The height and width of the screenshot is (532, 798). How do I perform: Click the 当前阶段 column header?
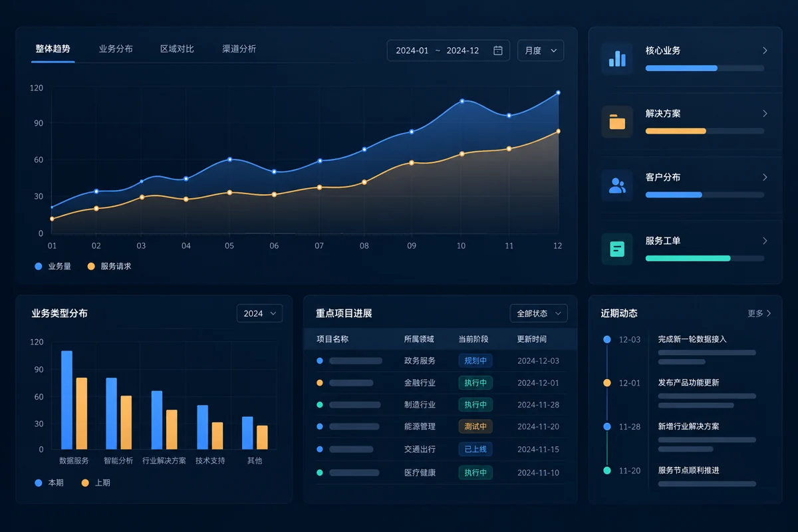coord(473,339)
